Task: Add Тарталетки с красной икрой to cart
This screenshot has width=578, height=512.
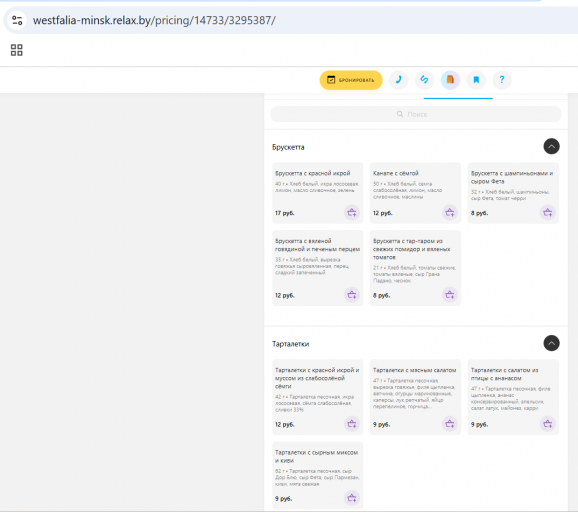Action: click(352, 424)
